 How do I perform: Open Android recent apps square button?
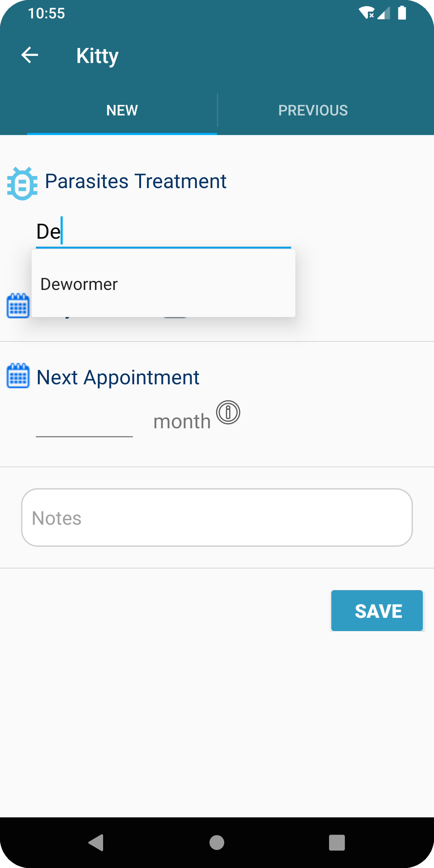337,842
